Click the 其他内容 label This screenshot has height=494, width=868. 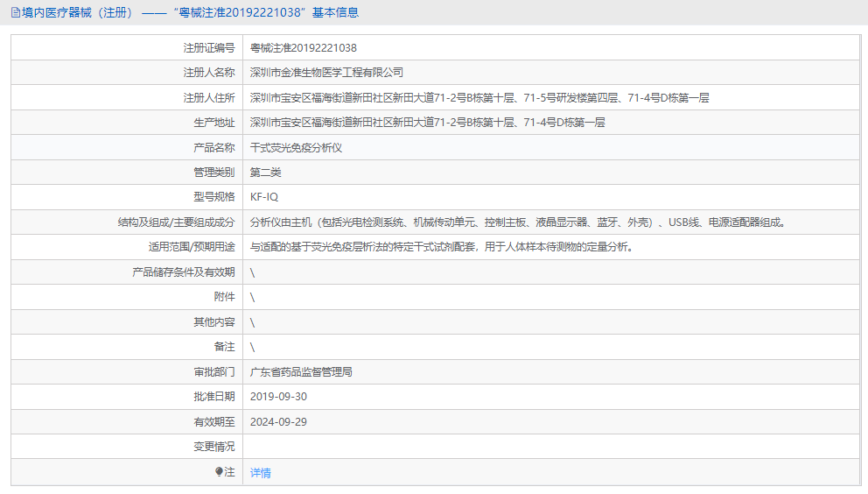tap(214, 322)
